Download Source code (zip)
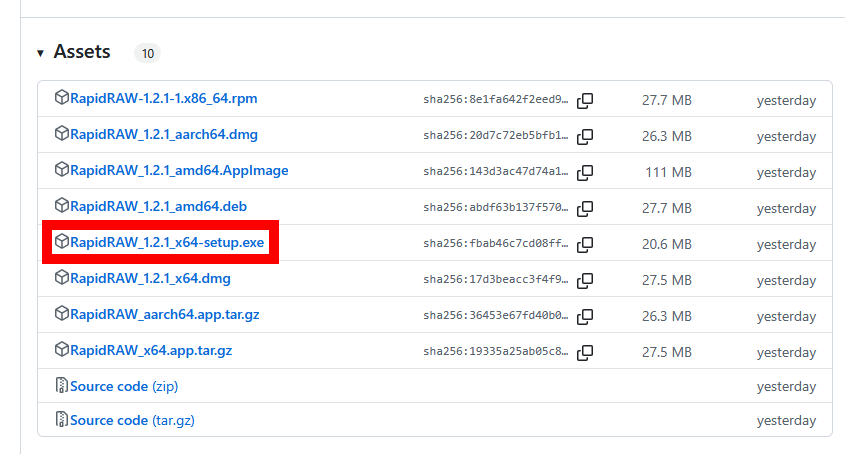 [124, 387]
